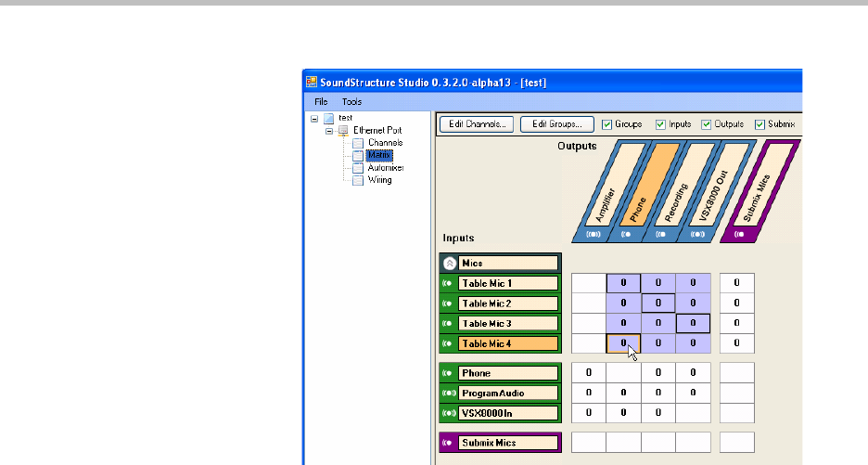
Task: Click the speaker icon under Amplifier output
Action: (593, 234)
